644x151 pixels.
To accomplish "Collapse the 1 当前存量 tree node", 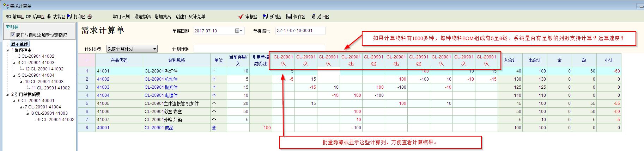I will click(8, 50).
